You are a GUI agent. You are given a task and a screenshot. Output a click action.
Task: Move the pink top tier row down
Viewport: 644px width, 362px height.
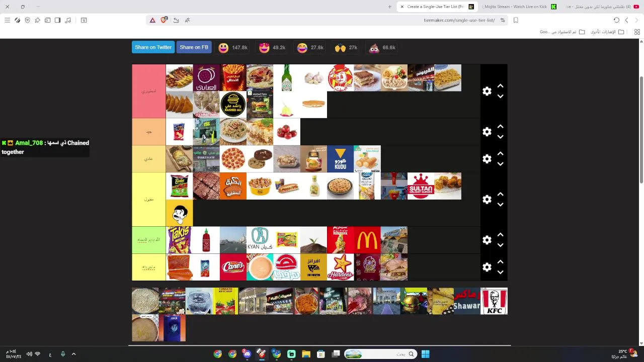[500, 96]
